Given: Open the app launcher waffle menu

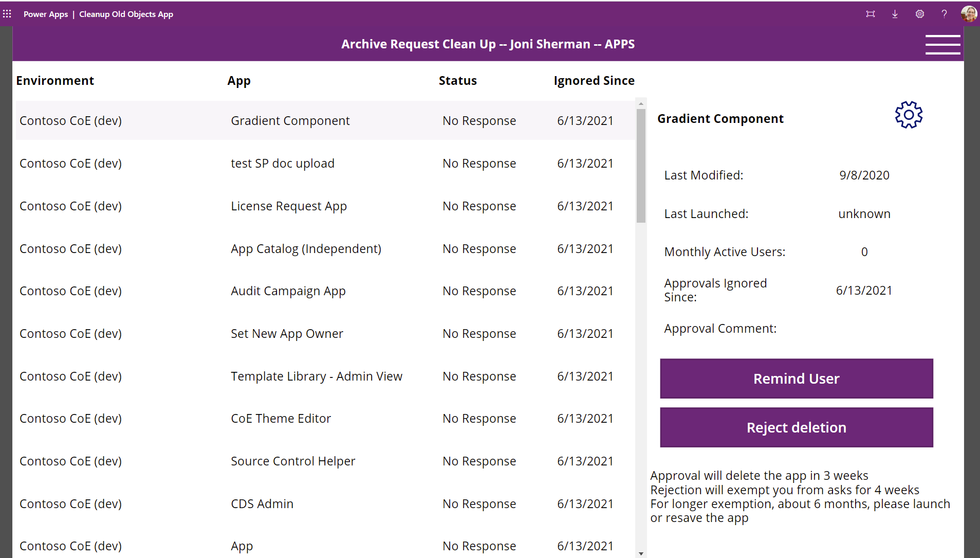Looking at the screenshot, I should (x=7, y=14).
